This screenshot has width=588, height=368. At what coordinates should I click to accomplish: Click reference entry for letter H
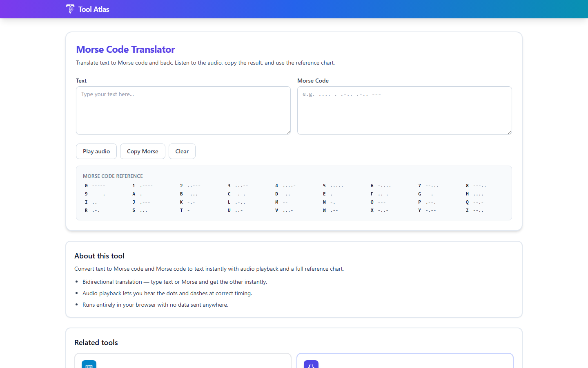[x=474, y=194]
